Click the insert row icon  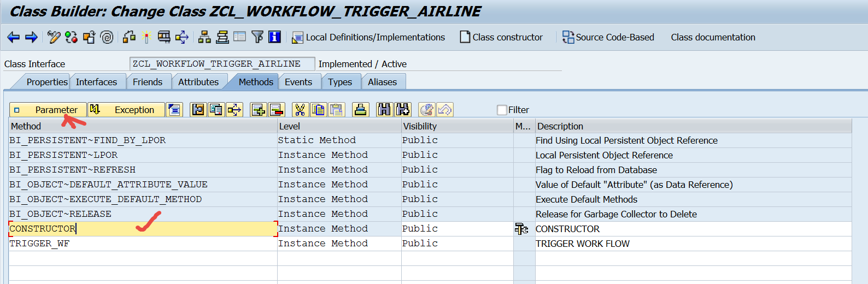(x=258, y=110)
